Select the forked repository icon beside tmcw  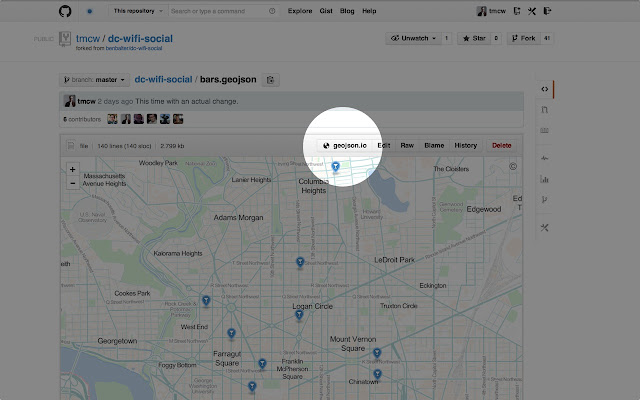pyautogui.click(x=65, y=39)
